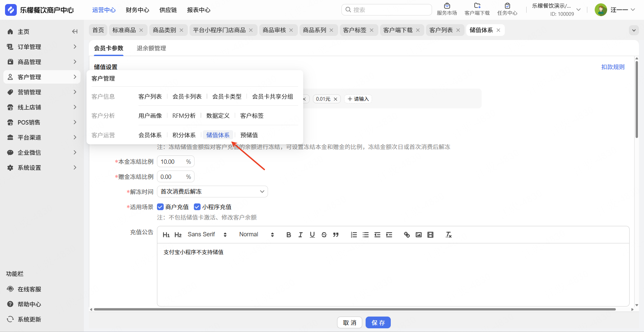Open 解冻时间 dropdown

(212, 192)
